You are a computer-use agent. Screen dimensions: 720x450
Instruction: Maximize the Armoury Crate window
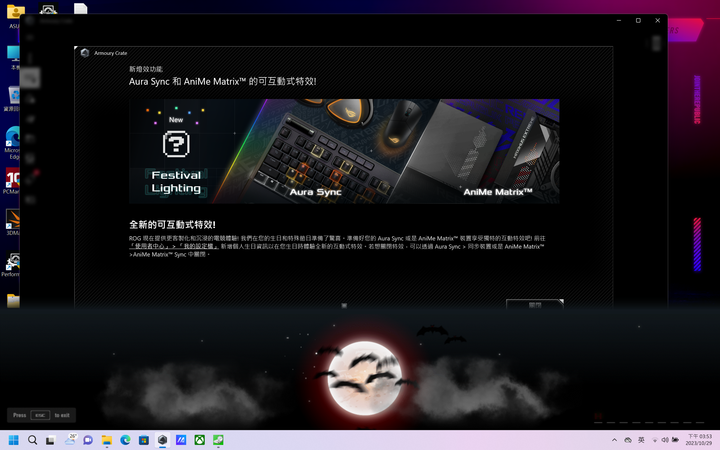638,21
